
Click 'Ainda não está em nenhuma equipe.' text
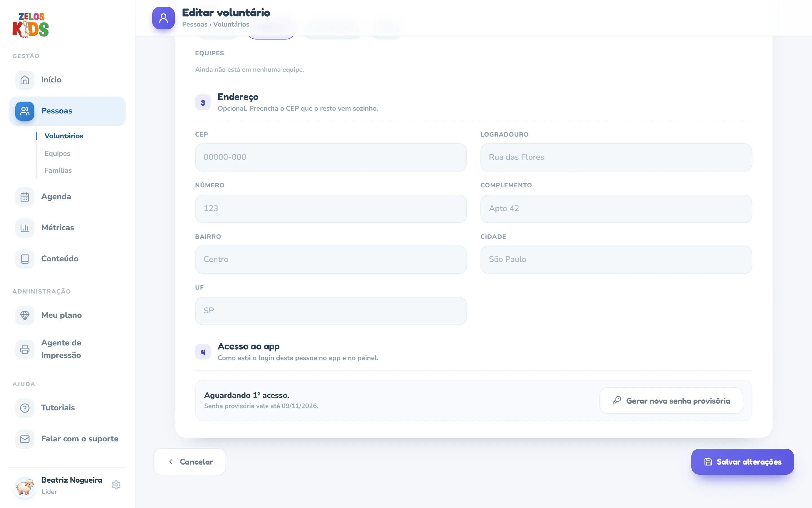click(x=250, y=69)
